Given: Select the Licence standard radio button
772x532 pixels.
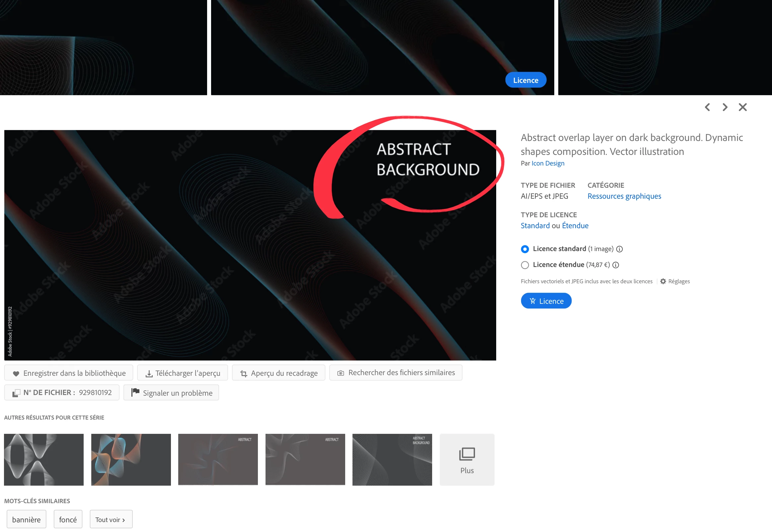Looking at the screenshot, I should click(525, 249).
